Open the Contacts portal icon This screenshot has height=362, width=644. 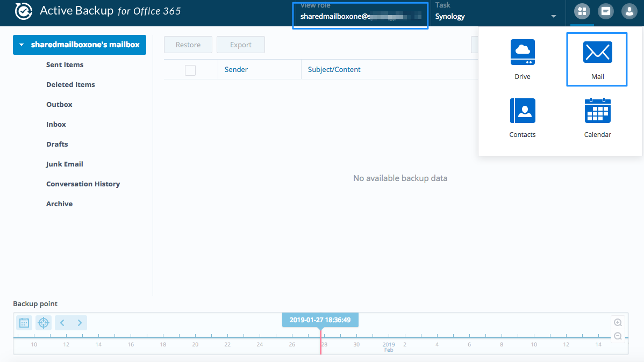522,111
